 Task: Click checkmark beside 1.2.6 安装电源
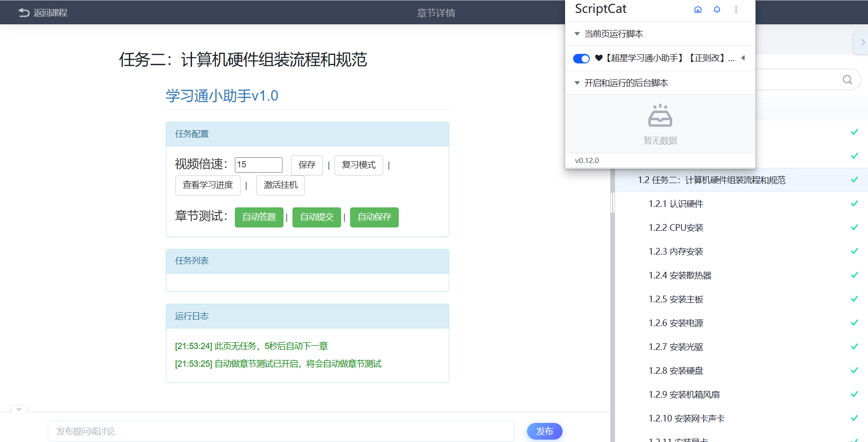[855, 323]
